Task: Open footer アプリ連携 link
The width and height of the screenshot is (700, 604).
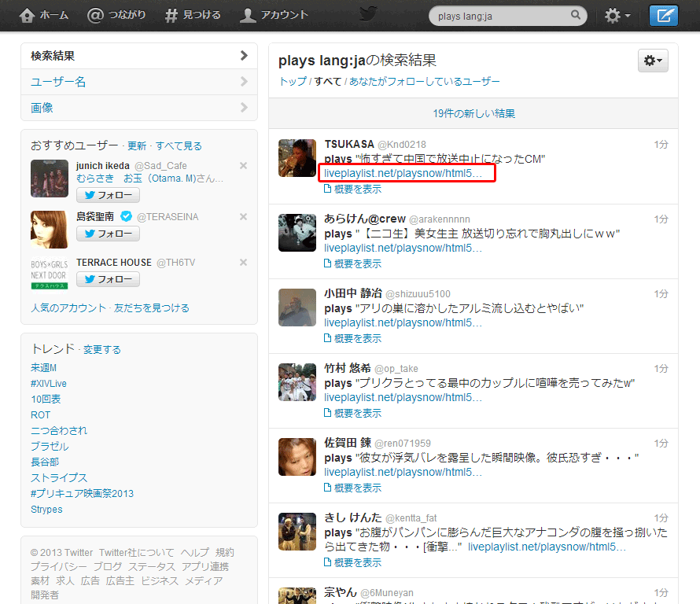Action: click(205, 566)
